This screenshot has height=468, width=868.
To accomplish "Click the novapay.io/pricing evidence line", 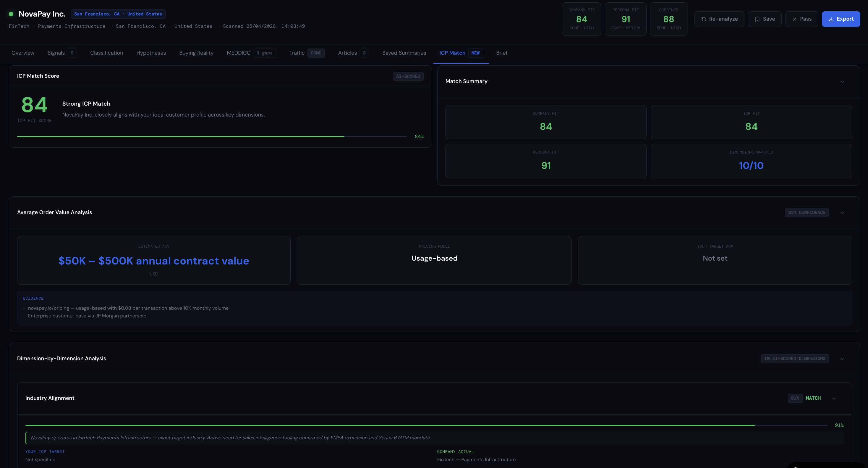I will pos(128,308).
